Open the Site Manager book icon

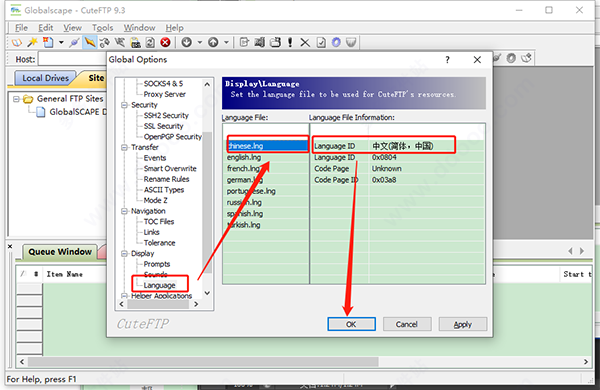click(17, 42)
